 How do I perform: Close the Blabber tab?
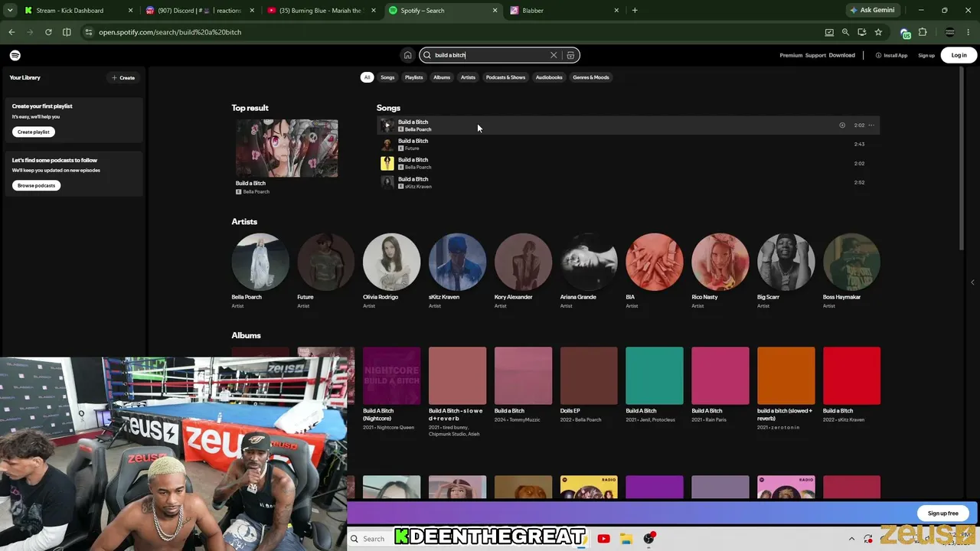616,11
